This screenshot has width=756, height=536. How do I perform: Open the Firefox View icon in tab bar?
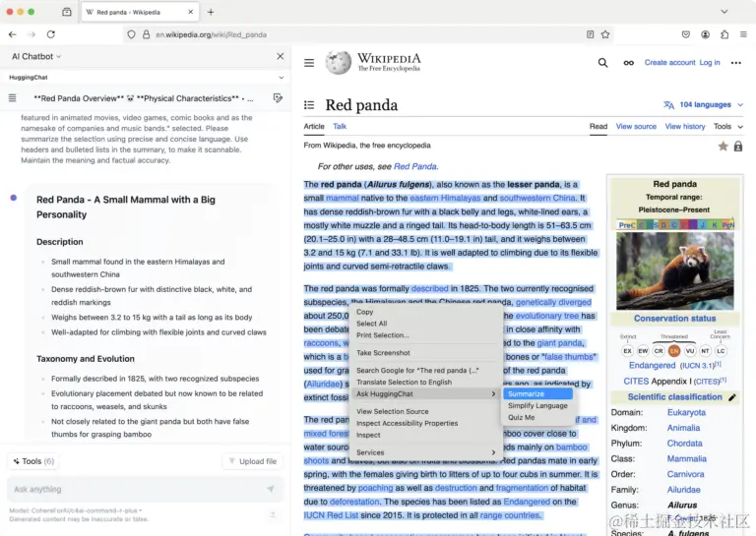[67, 12]
